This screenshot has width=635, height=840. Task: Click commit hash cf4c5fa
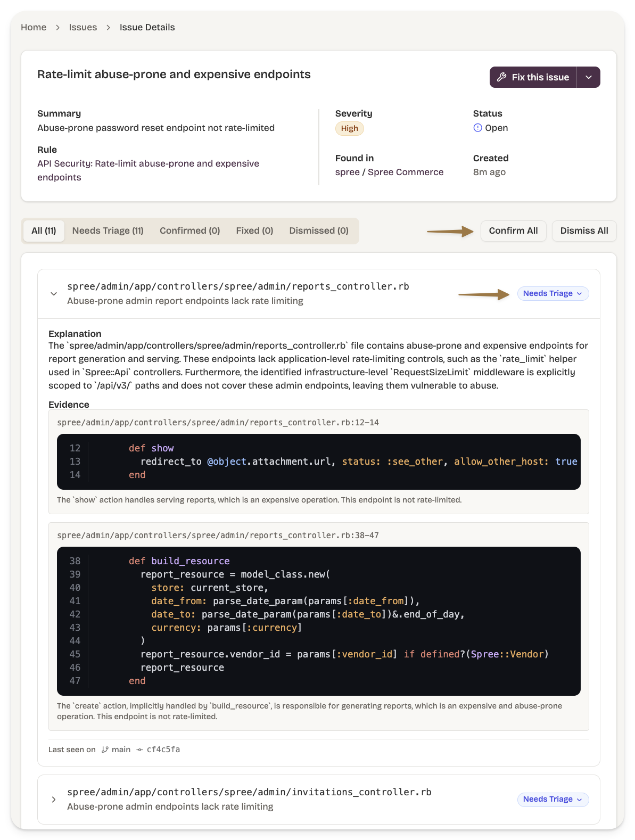click(163, 750)
